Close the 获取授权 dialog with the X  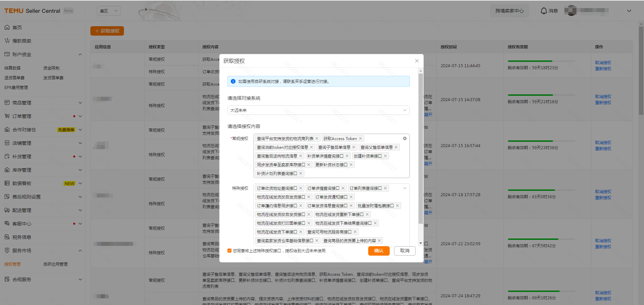[x=417, y=61]
